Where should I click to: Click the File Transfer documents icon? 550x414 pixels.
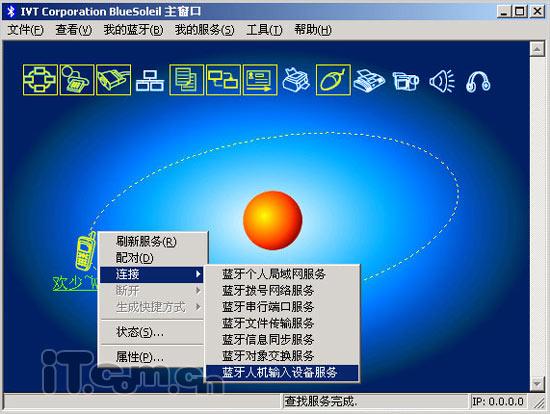pyautogui.click(x=186, y=80)
